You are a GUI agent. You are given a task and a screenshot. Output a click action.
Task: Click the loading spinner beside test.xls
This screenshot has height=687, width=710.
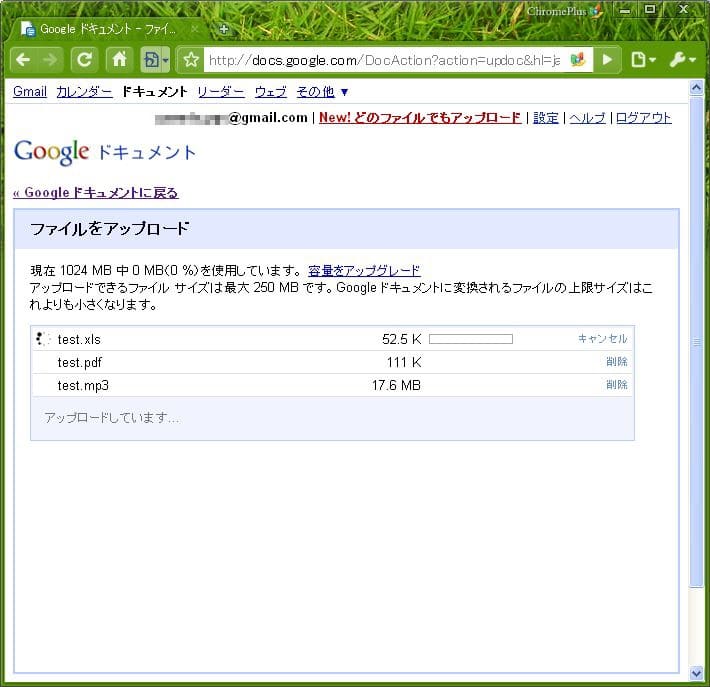pos(43,339)
